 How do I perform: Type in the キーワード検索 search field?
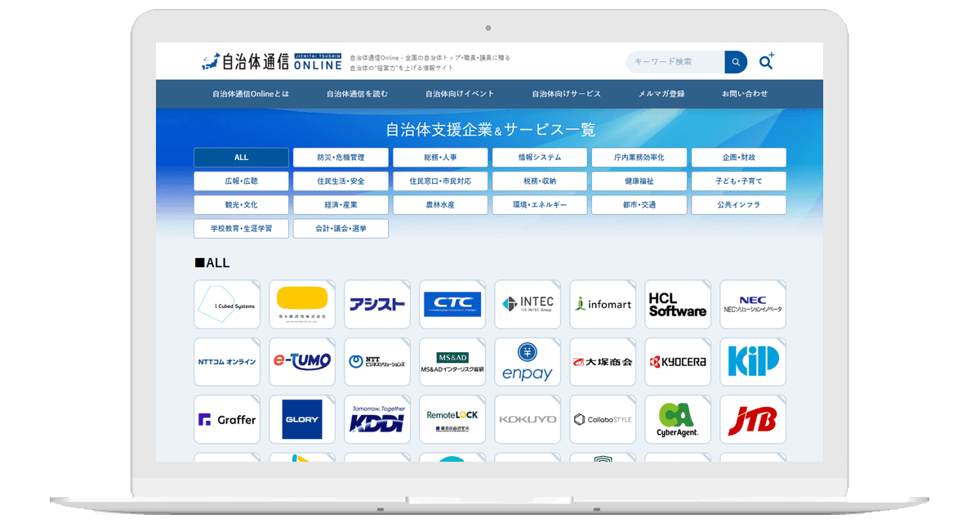tap(675, 62)
